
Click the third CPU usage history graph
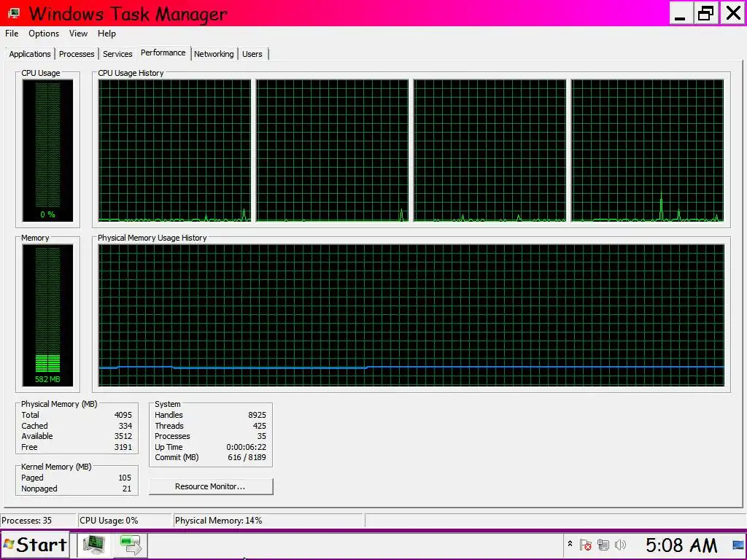(489, 150)
